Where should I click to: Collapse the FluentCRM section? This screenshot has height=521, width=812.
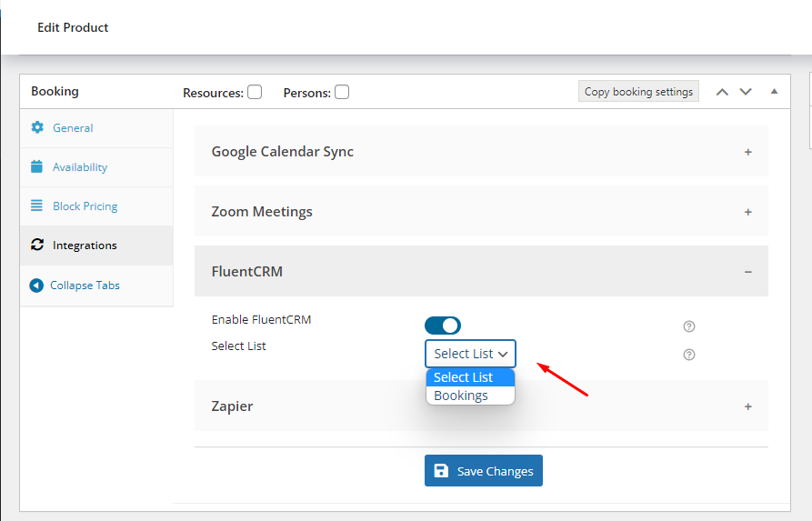tap(481, 271)
